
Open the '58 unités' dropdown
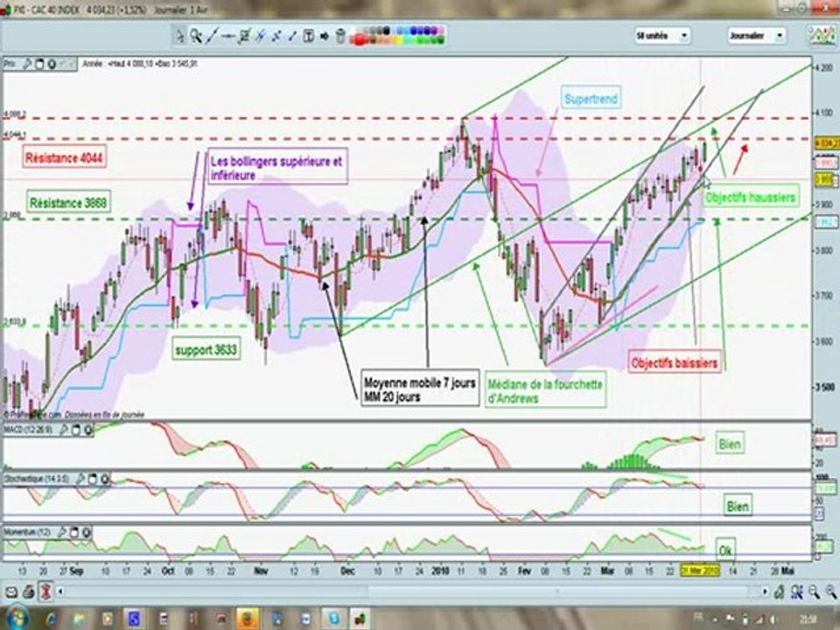(662, 36)
